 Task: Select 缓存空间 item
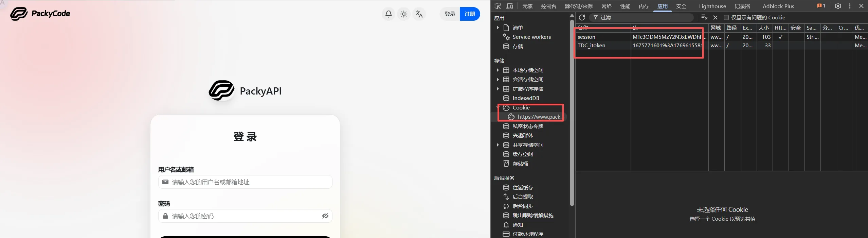(x=523, y=154)
